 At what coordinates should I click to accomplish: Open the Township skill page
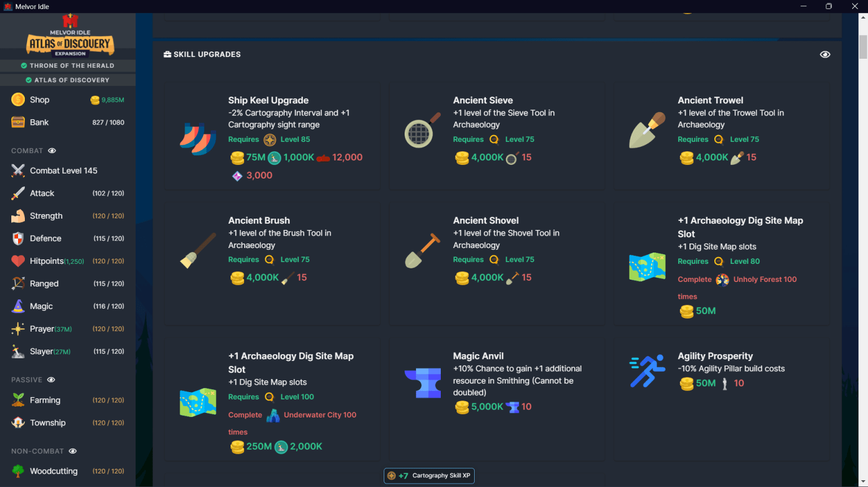(x=47, y=422)
